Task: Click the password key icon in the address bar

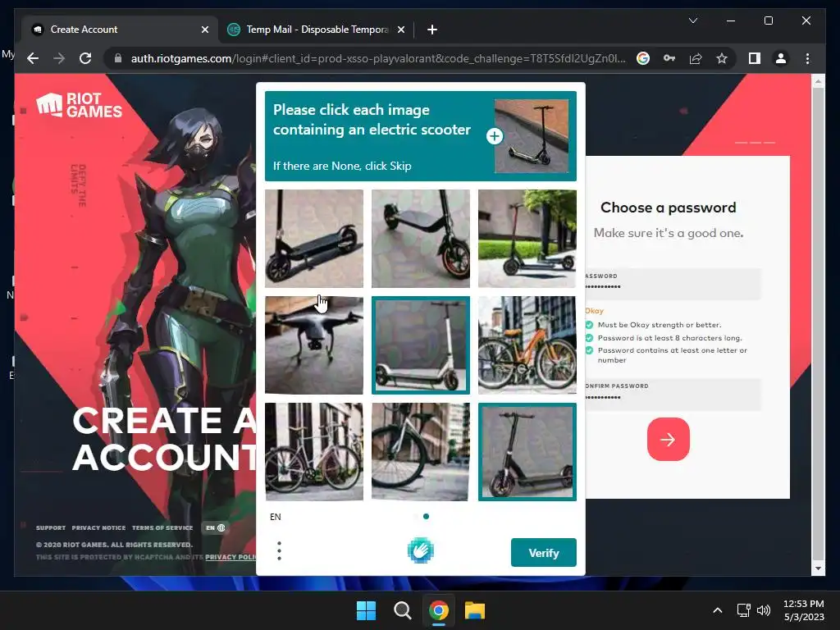Action: click(669, 58)
